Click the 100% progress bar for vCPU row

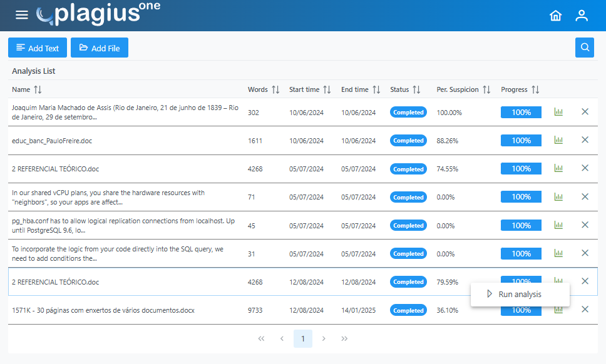tap(521, 197)
